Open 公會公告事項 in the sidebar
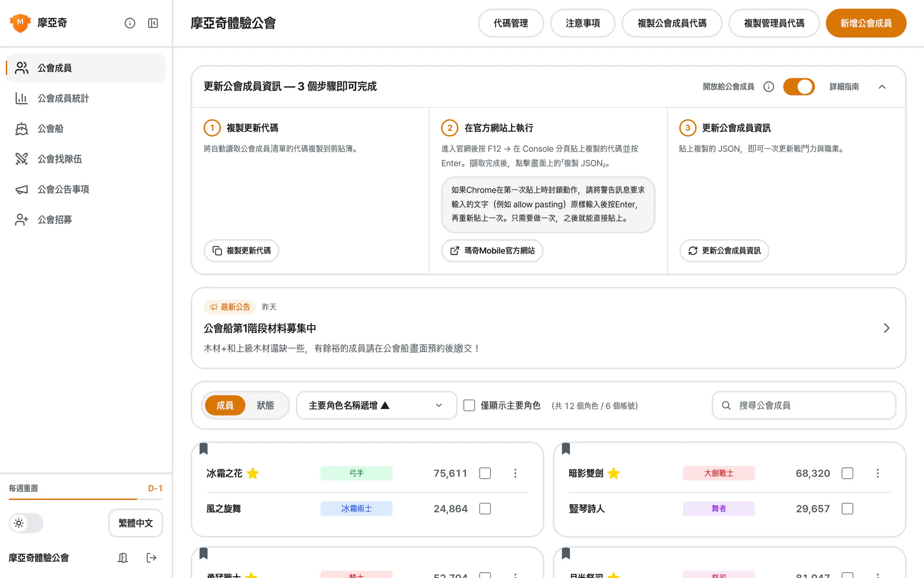 pyautogui.click(x=86, y=189)
